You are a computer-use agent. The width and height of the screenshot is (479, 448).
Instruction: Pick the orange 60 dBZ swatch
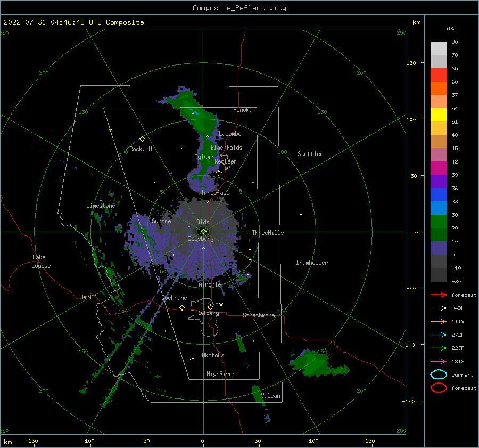pos(439,88)
